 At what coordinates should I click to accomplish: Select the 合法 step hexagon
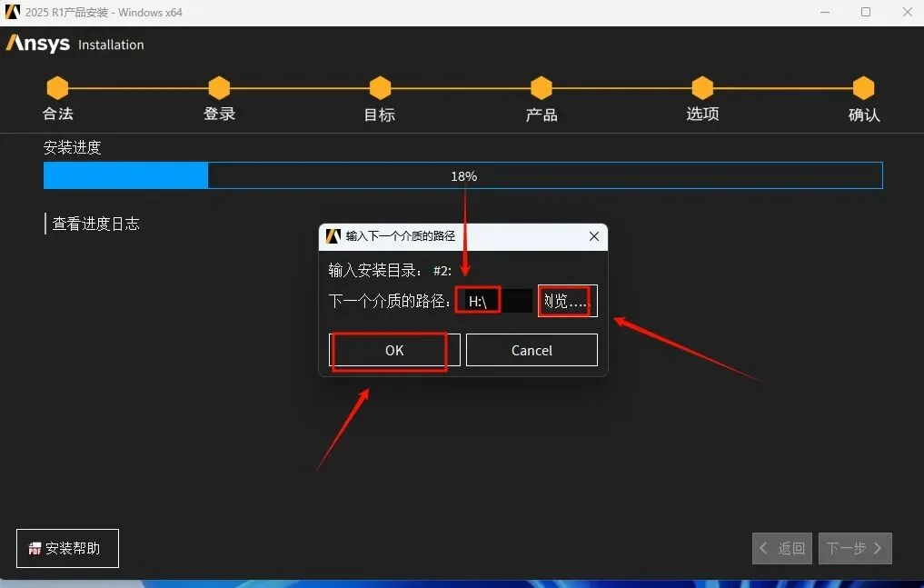[58, 88]
